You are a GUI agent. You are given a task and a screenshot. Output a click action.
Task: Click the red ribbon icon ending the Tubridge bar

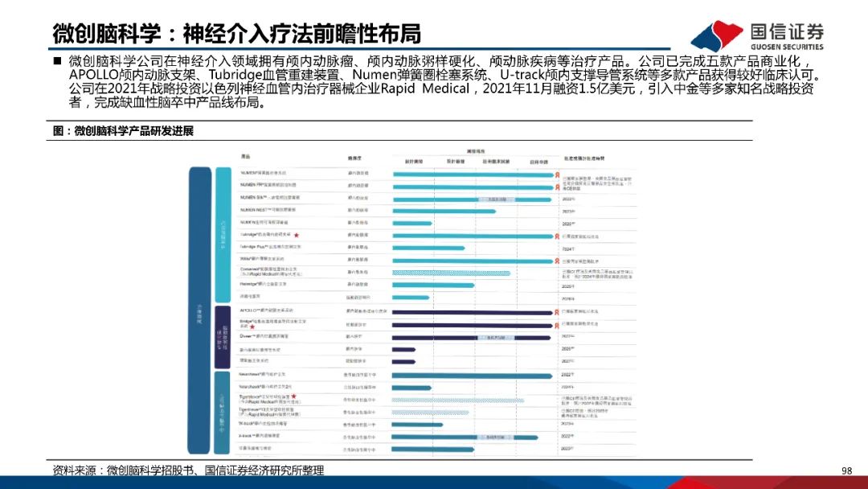[x=556, y=236]
